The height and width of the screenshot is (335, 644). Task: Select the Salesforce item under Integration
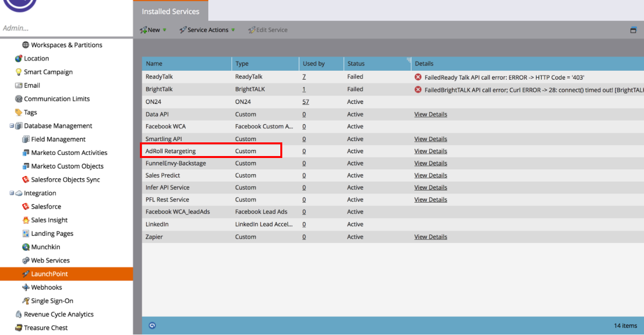point(46,207)
